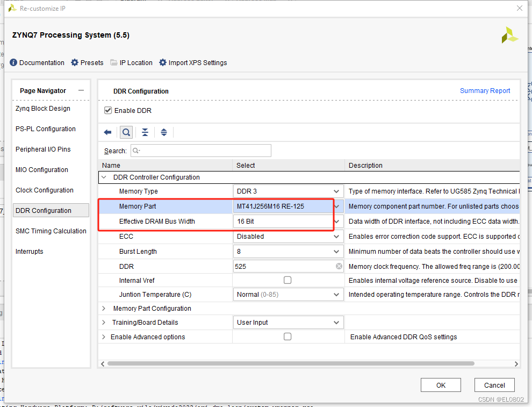
Task: Click the Description column header
Action: (365, 165)
